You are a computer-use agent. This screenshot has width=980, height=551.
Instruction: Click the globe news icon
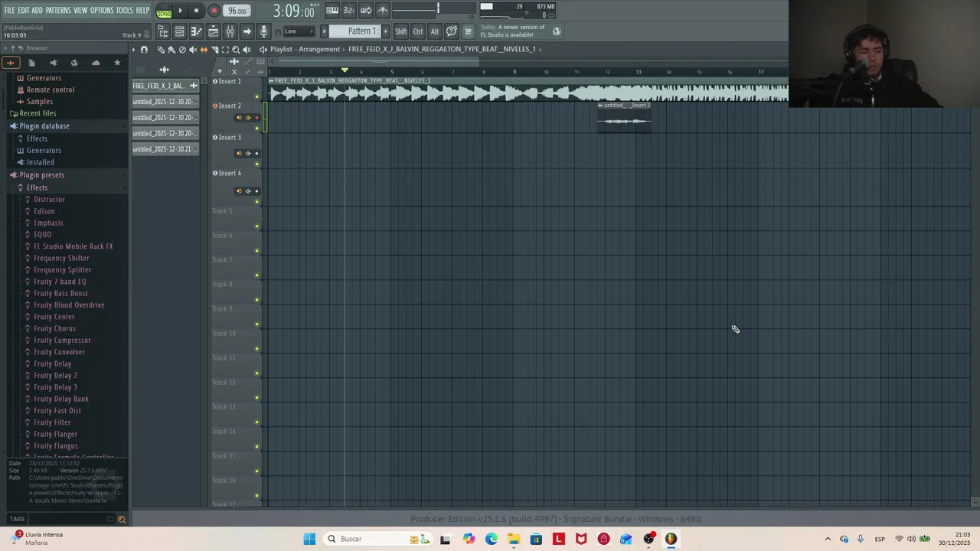(557, 31)
